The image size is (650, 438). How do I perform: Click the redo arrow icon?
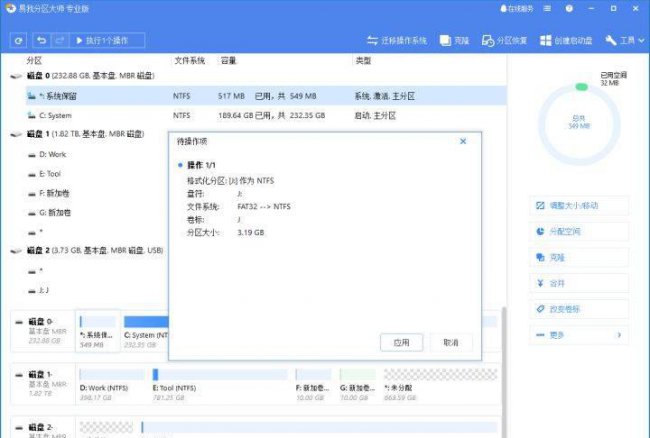pyautogui.click(x=60, y=40)
